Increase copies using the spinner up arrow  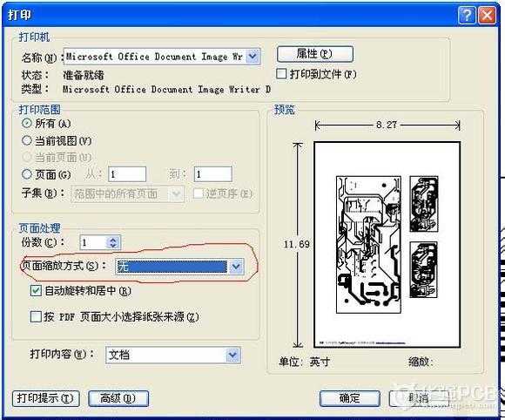pos(113,240)
